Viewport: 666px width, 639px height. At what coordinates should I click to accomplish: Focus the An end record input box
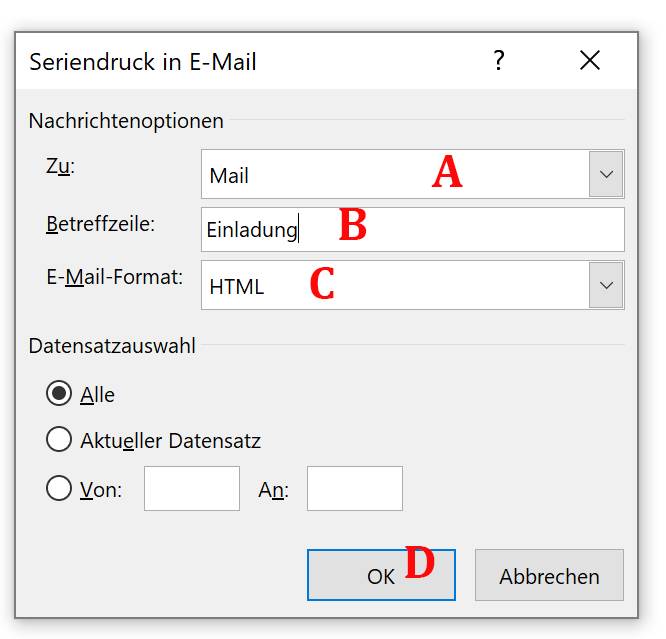pos(354,489)
